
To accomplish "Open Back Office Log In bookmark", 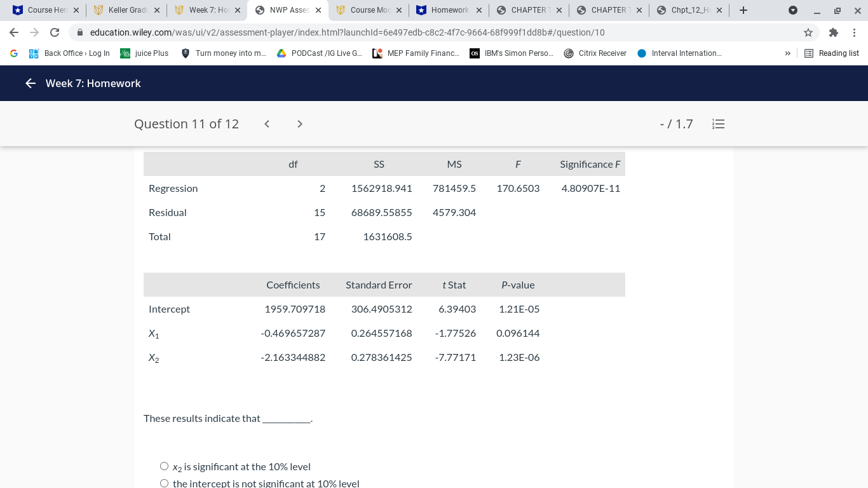I will (69, 53).
